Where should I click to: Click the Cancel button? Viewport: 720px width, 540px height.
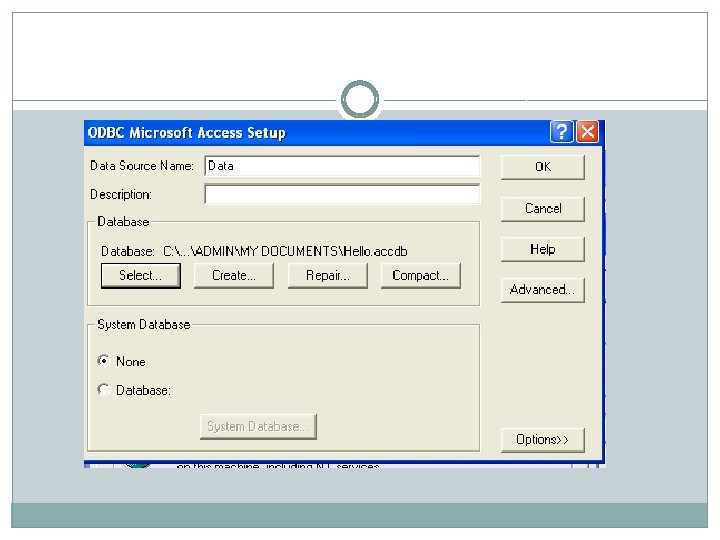[x=542, y=209]
